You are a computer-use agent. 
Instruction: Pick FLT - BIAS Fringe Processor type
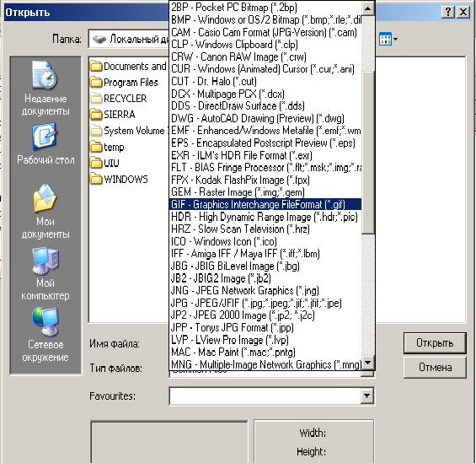(265, 167)
